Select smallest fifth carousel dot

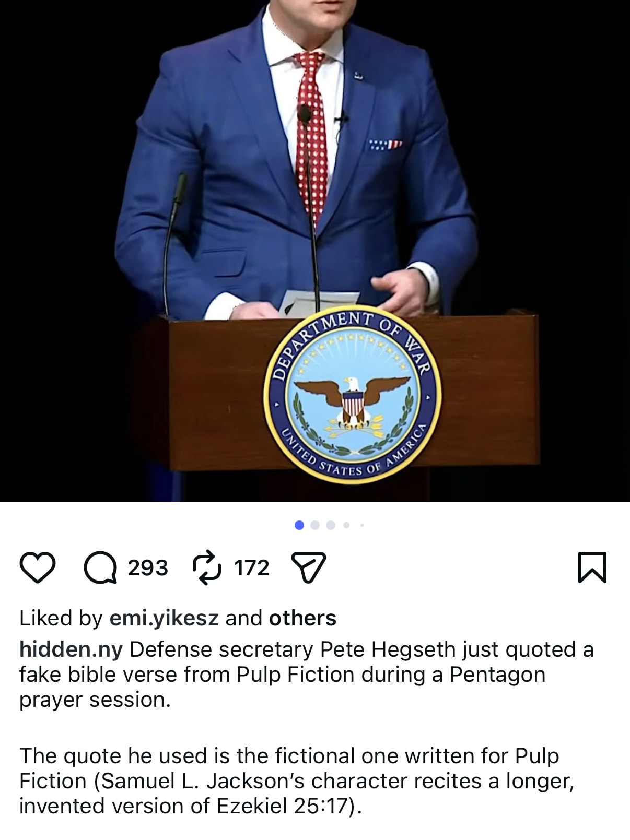tap(361, 525)
